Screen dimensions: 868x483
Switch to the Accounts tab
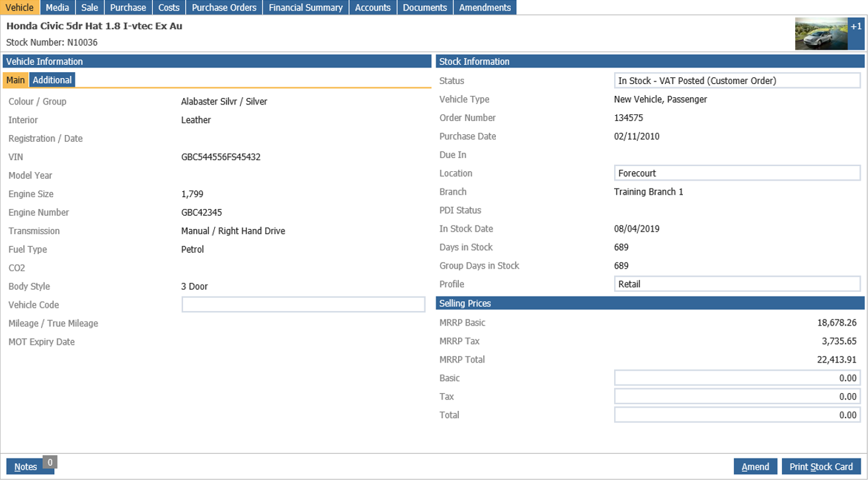373,7
